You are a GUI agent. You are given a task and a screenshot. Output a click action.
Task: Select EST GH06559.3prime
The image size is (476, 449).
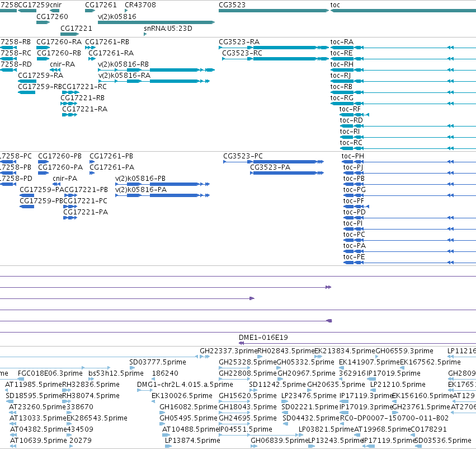point(404,350)
